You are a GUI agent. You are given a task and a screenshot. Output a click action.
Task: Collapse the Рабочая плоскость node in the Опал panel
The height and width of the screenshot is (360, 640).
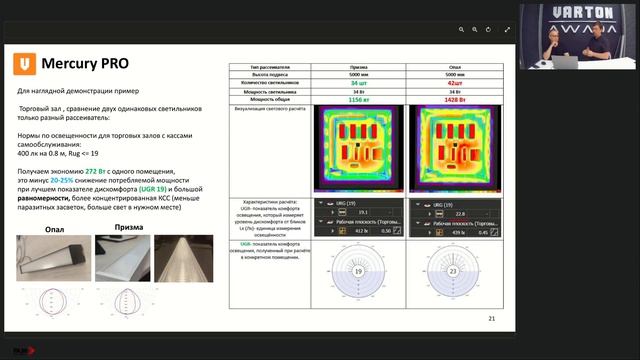tap(418, 223)
